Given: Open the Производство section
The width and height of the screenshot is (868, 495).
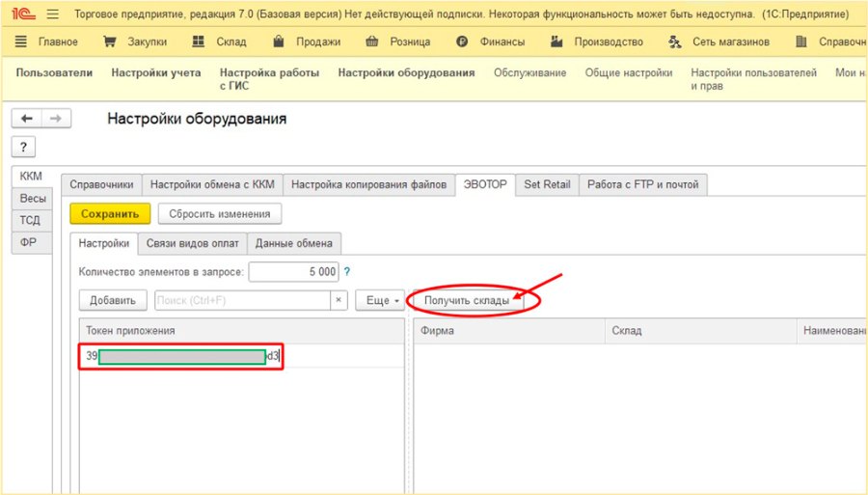Looking at the screenshot, I should click(x=597, y=41).
